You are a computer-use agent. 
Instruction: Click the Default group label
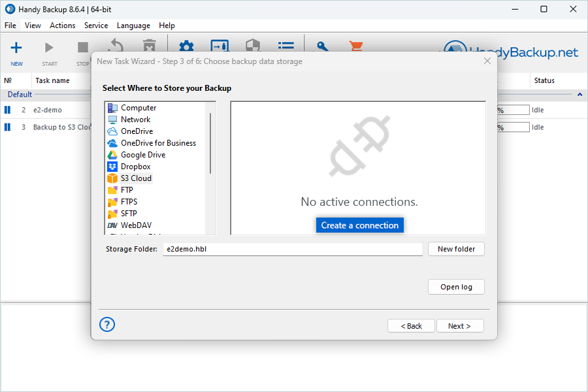[x=20, y=95]
